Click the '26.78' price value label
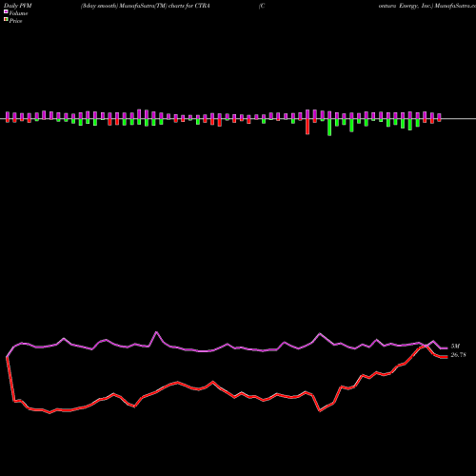 [x=458, y=355]
